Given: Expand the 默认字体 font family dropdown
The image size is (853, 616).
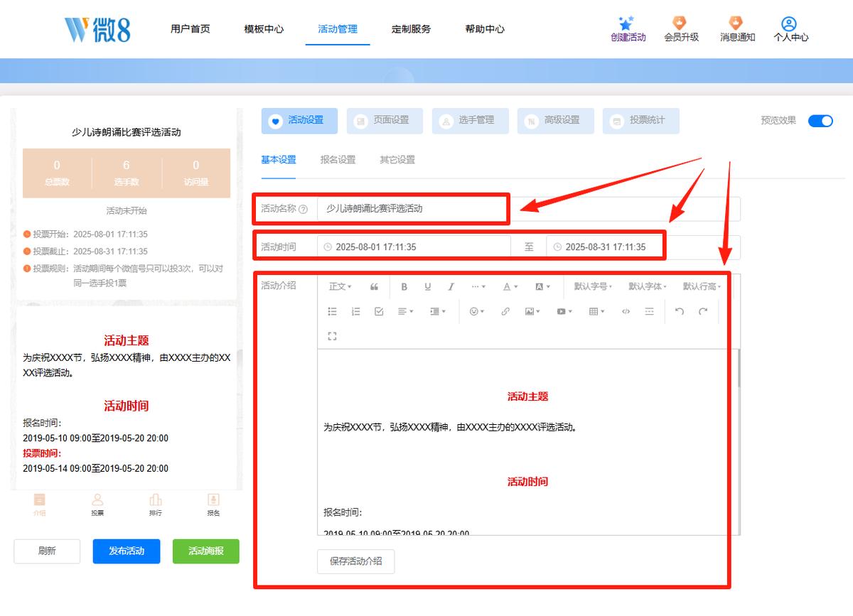Looking at the screenshot, I should (x=648, y=286).
